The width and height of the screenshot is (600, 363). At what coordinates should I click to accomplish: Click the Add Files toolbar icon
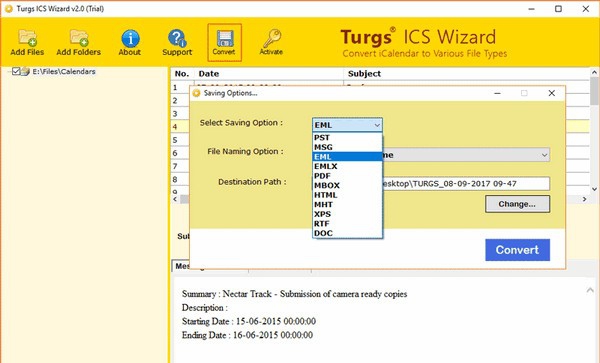[x=27, y=42]
